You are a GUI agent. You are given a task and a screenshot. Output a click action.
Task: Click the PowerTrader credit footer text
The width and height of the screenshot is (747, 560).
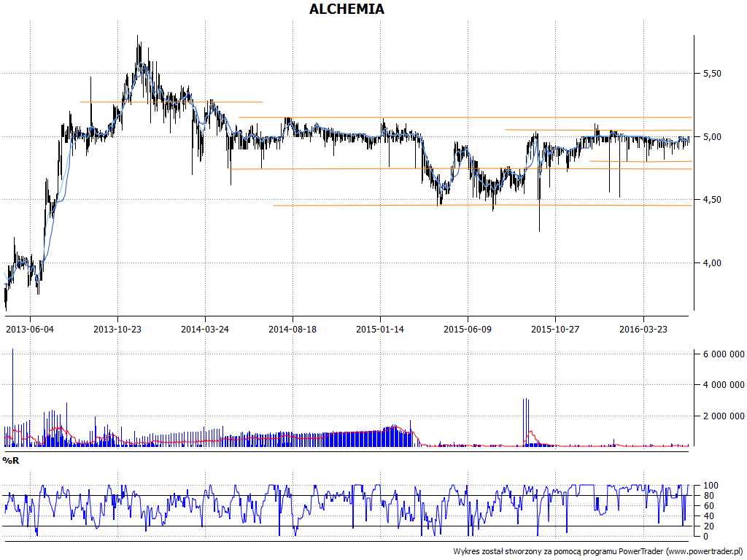(598, 551)
